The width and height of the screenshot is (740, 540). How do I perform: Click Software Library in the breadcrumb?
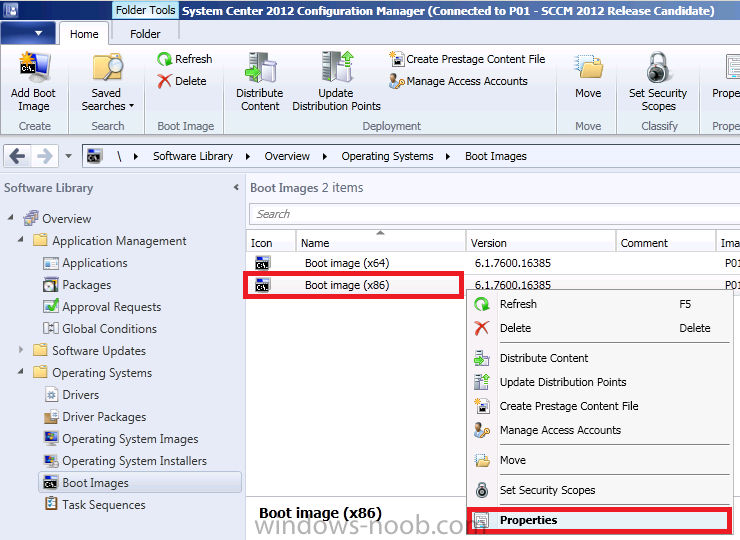(193, 156)
